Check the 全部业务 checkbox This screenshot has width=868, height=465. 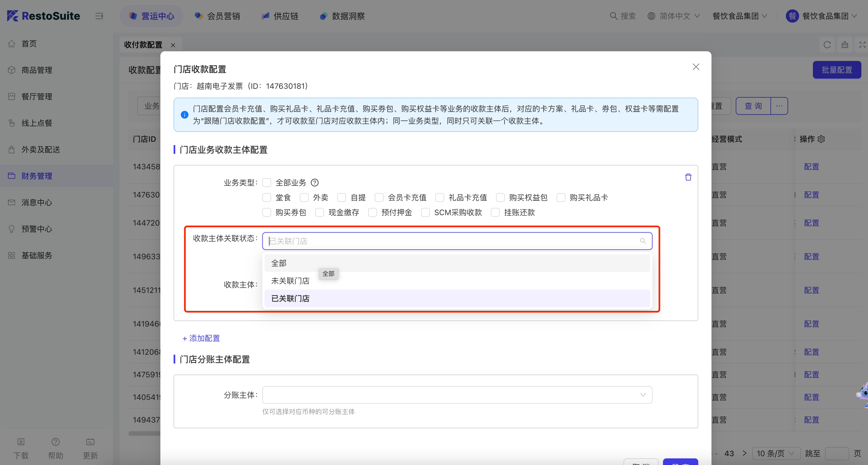[267, 183]
